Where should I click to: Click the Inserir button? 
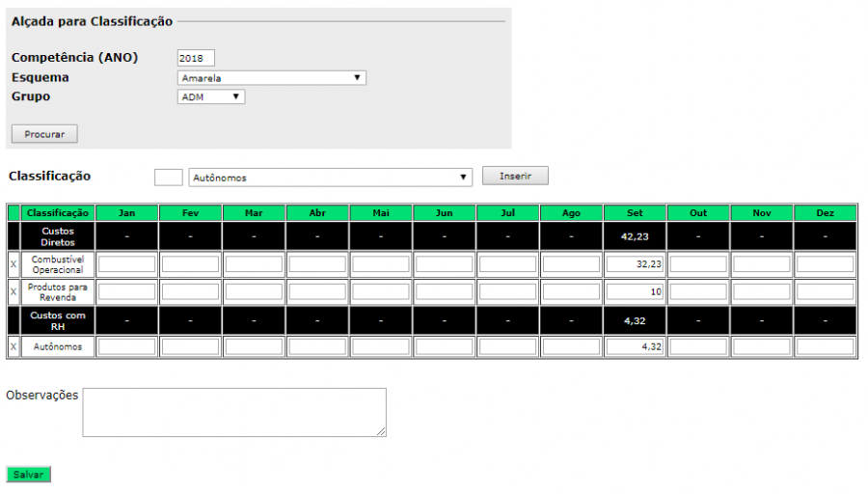(515, 176)
